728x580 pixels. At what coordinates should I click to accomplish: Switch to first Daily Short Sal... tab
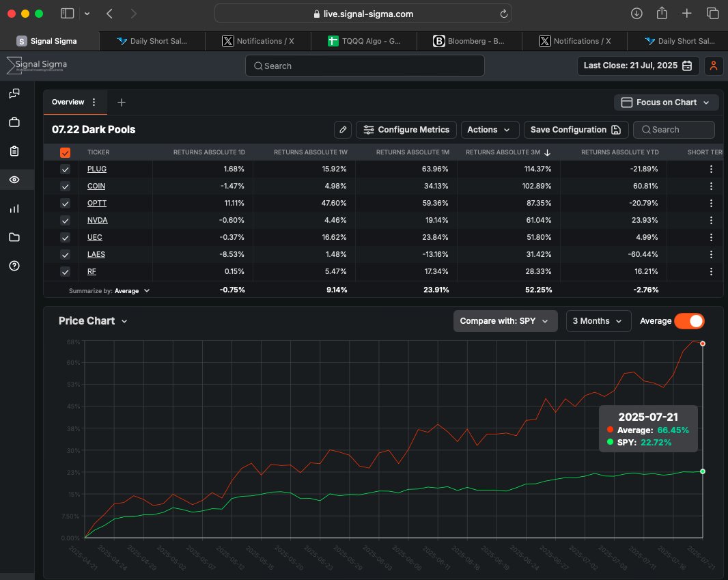point(152,41)
